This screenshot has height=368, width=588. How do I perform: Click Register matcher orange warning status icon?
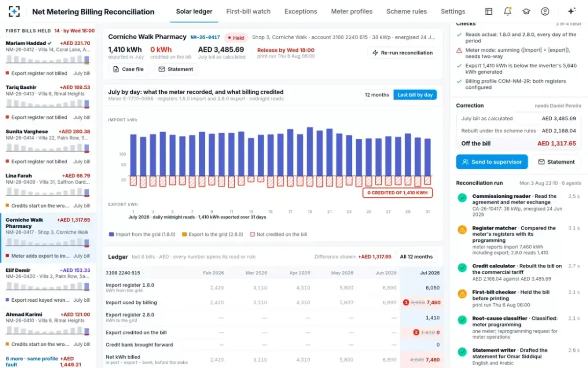pyautogui.click(x=462, y=230)
